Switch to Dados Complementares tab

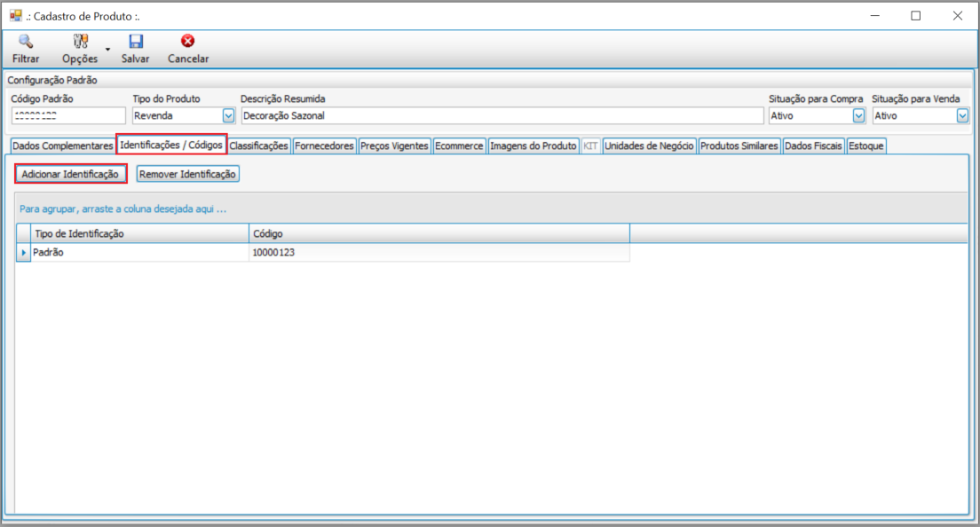click(x=62, y=146)
